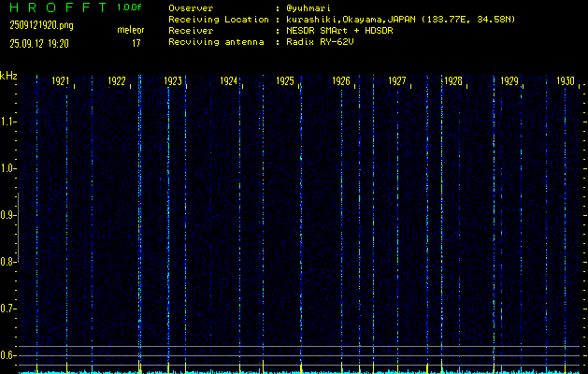The image size is (588, 374).
Task: Click the kurashiki,Okayama,JAPAN location text
Action: tap(400, 20)
